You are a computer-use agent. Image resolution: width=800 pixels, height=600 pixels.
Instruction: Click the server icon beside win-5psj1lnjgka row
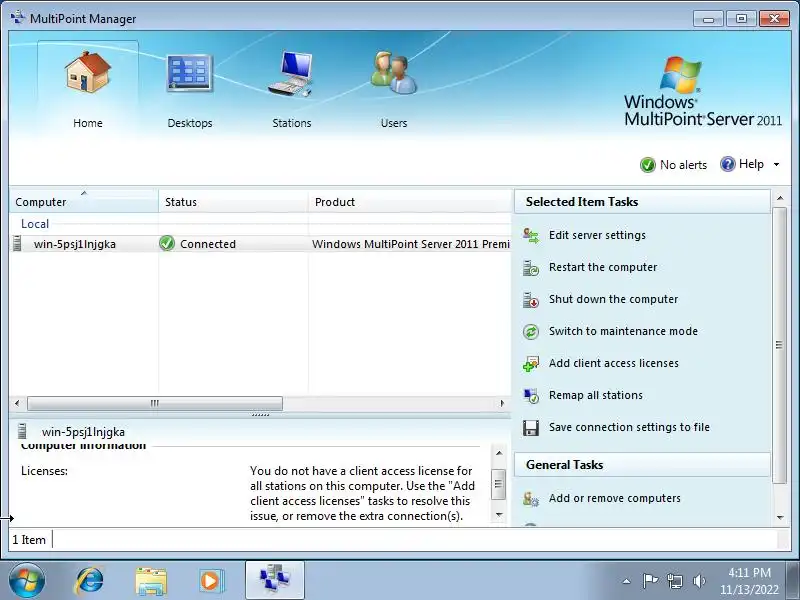(x=17, y=243)
